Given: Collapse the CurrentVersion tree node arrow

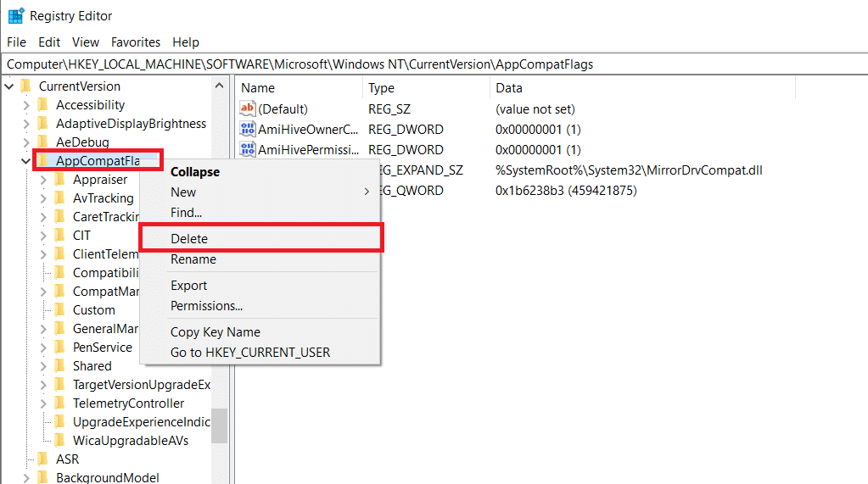Looking at the screenshot, I should 8,86.
